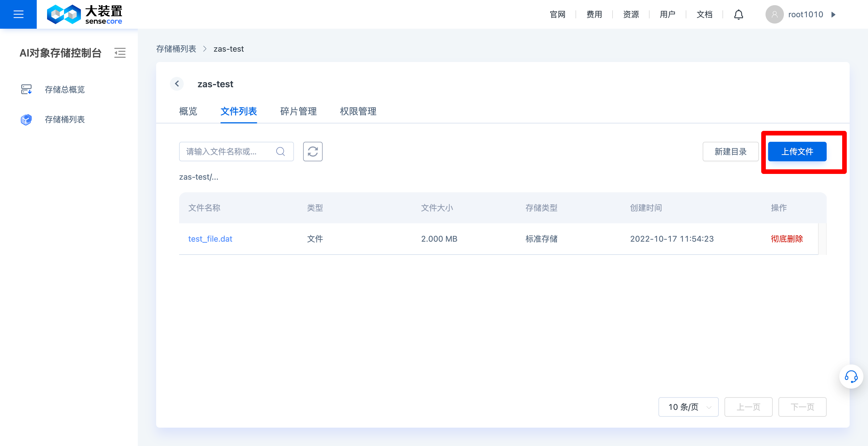Click the 类型 column header
The width and height of the screenshot is (868, 446).
pos(315,208)
